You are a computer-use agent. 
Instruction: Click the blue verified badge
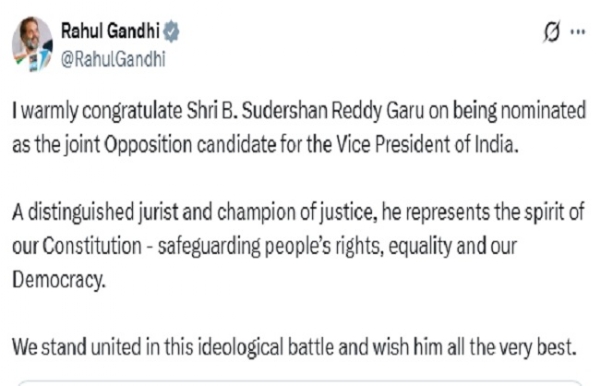pos(171,31)
